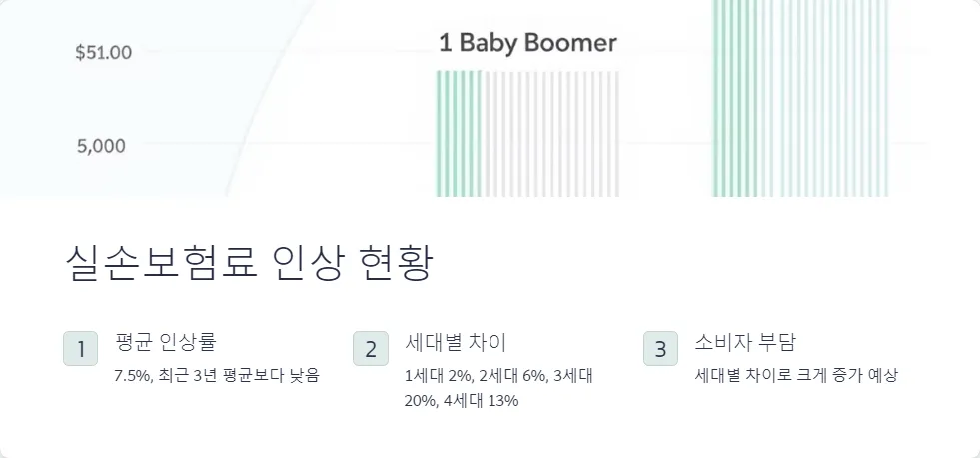Click the gray striped Baby Boomer bar segment
This screenshot has height=458, width=980.
point(551,134)
